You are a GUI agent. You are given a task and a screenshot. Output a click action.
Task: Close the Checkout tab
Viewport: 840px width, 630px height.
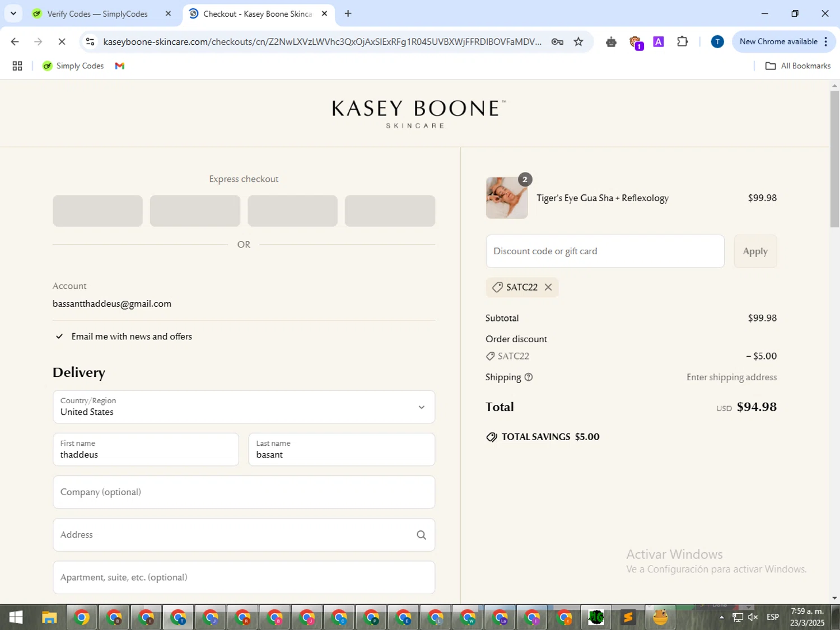tap(324, 13)
